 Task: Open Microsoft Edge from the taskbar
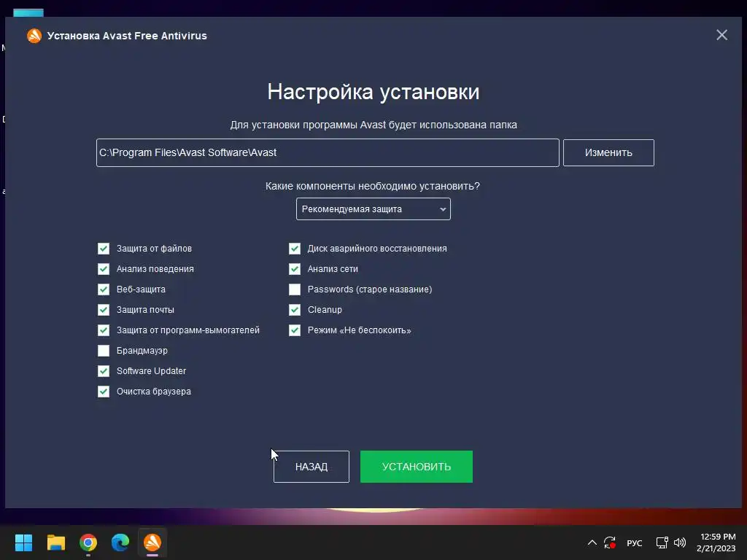[120, 542]
